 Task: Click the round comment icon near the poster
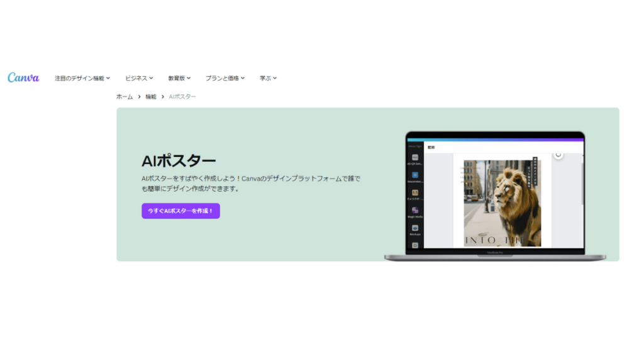[558, 155]
